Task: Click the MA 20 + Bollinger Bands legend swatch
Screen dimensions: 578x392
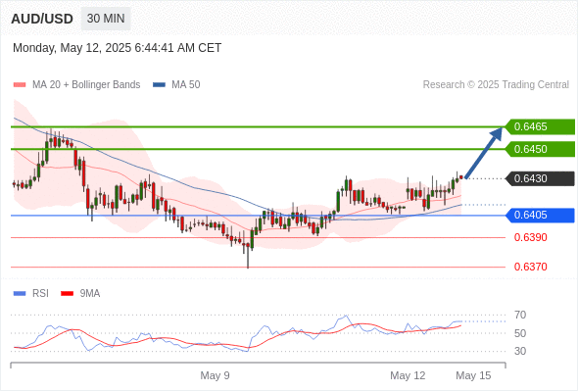Action: click(x=20, y=85)
